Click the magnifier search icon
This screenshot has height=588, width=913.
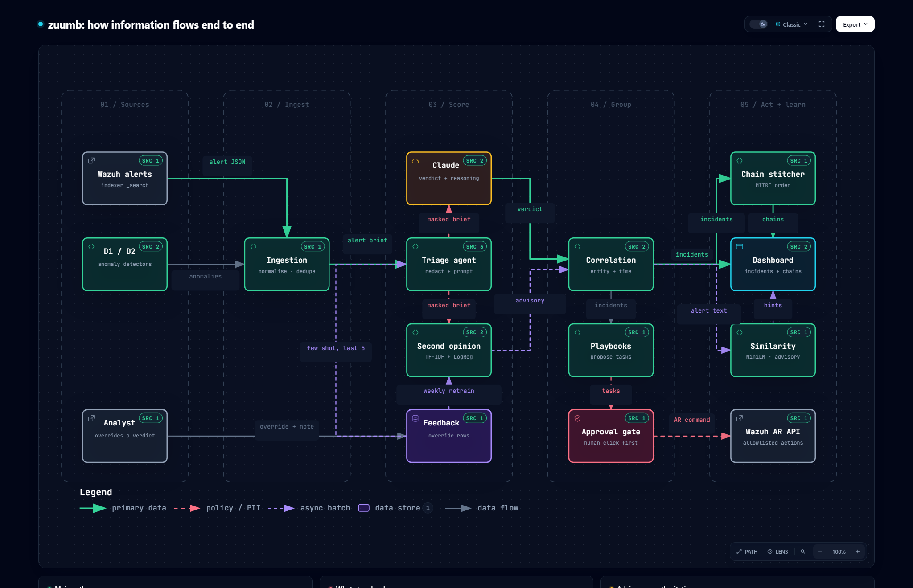(x=803, y=551)
